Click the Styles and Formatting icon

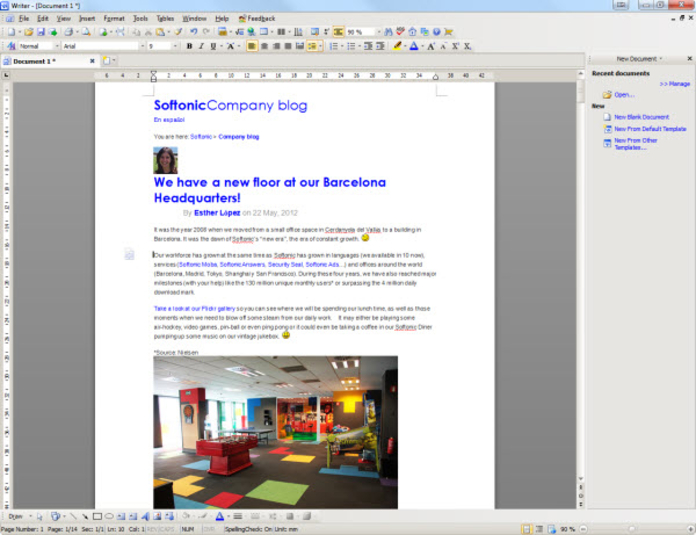tap(11, 46)
